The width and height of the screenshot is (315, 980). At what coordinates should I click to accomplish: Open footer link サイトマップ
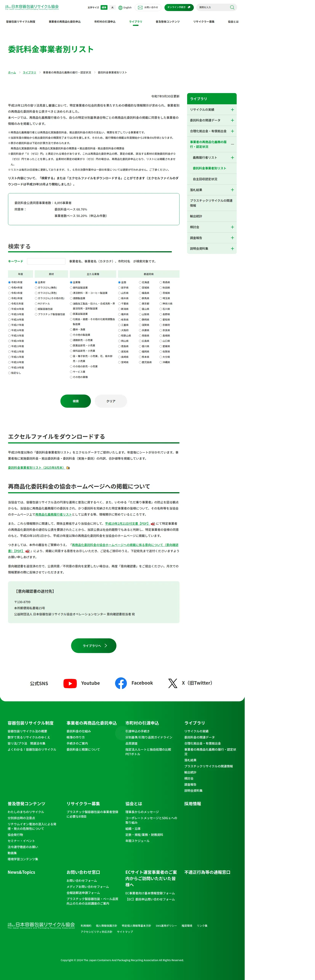(x=125, y=932)
